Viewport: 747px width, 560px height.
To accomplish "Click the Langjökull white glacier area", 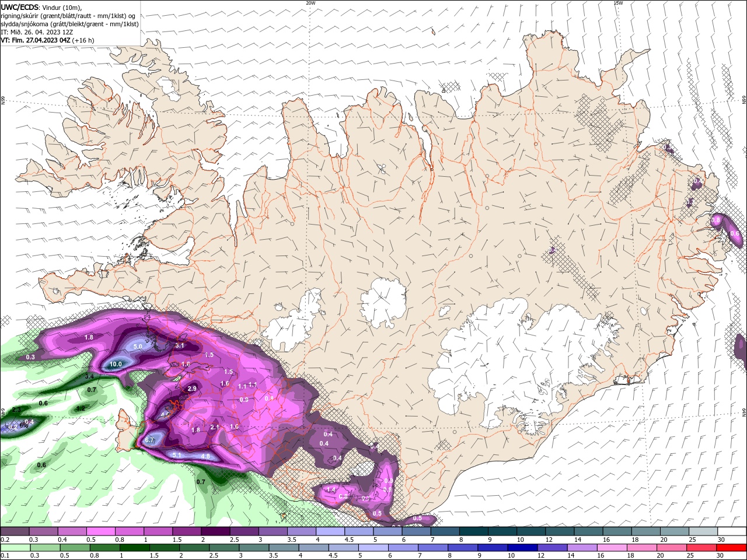I will [x=292, y=322].
